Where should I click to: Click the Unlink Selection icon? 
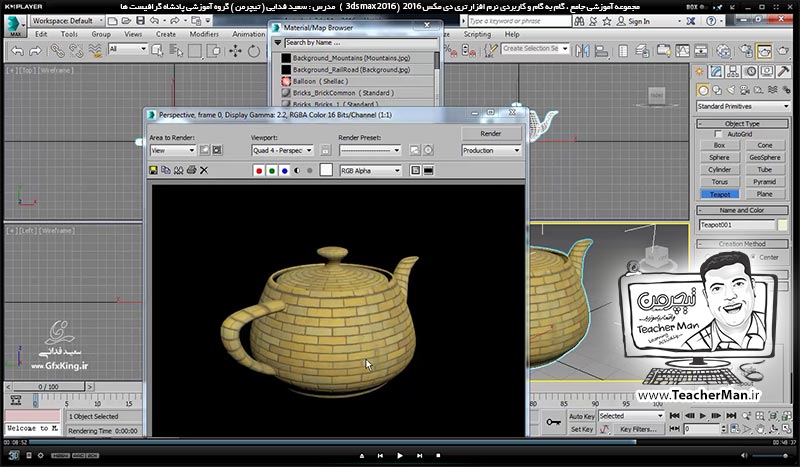76,51
